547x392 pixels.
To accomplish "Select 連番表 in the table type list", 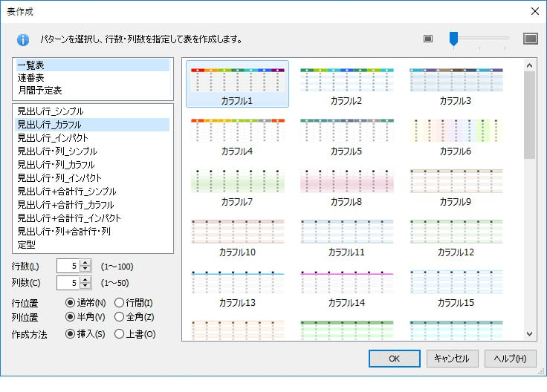I will [31, 77].
